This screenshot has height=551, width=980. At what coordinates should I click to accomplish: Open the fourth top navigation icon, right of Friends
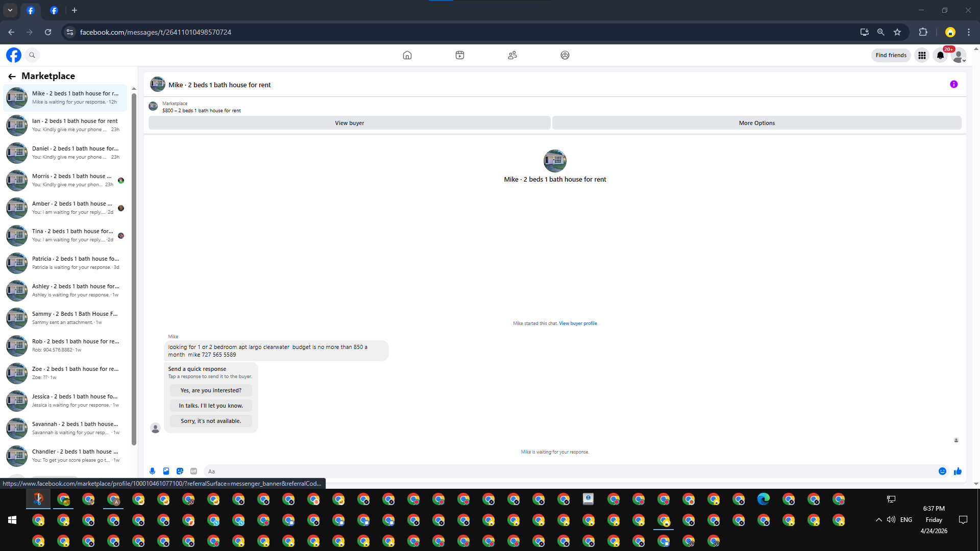(x=565, y=55)
